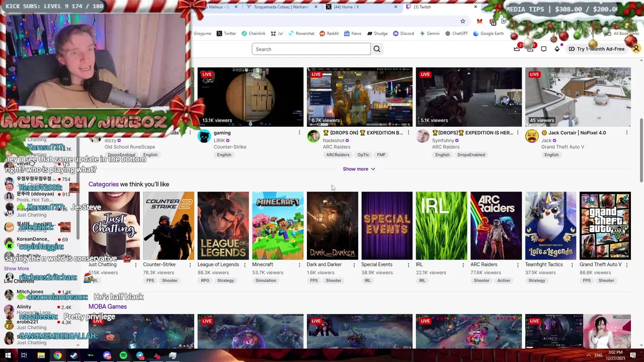The height and width of the screenshot is (362, 644).
Task: Open the Google Earth bookmark
Action: (488, 34)
